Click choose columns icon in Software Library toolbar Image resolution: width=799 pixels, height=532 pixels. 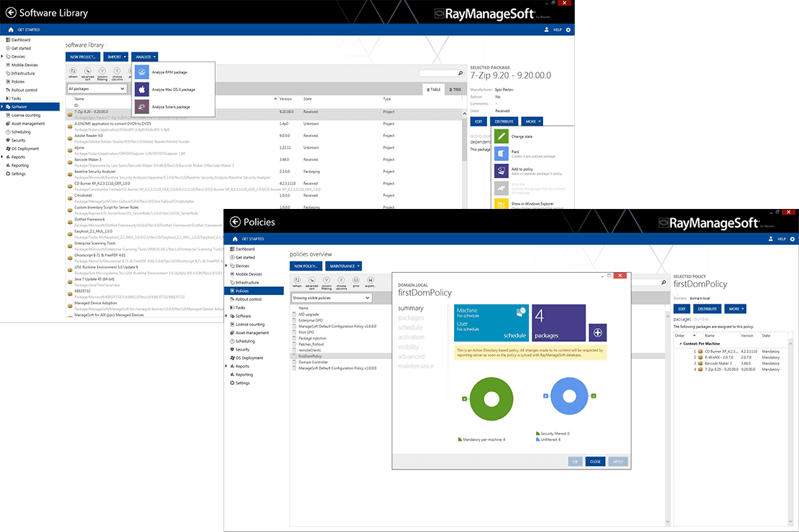coord(117,71)
